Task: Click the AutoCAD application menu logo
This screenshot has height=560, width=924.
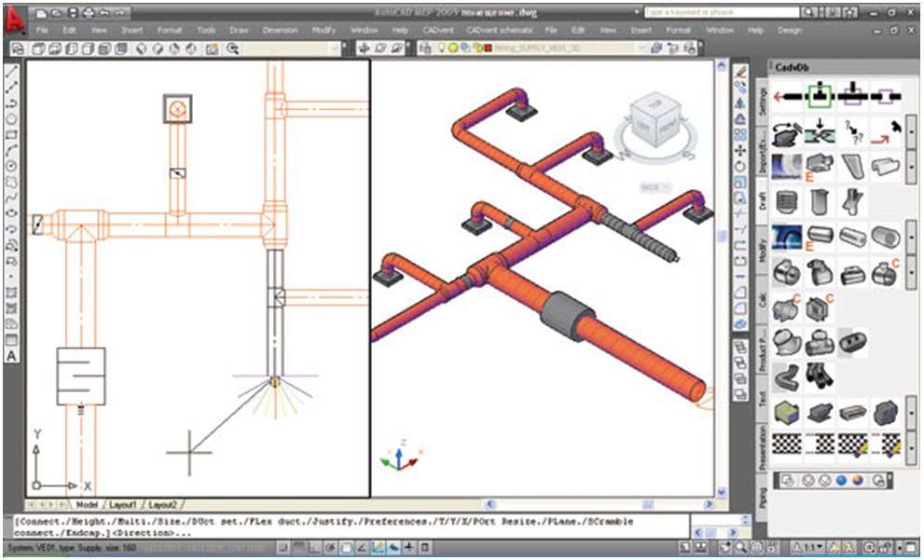Action: (16, 21)
